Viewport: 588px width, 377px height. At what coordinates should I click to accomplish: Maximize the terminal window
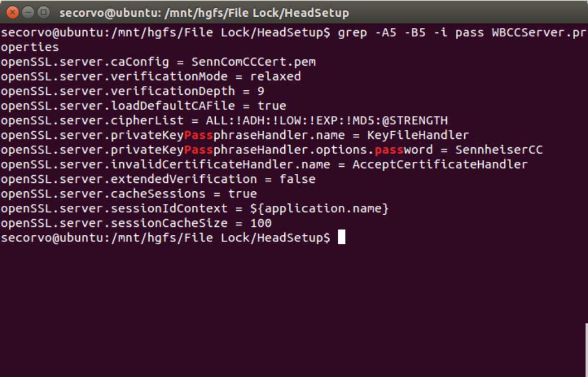pyautogui.click(x=44, y=13)
